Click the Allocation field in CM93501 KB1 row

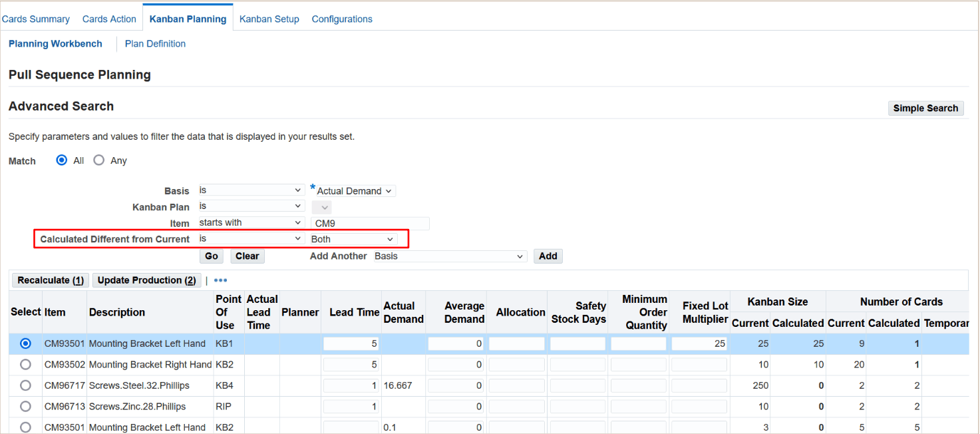[x=517, y=343]
